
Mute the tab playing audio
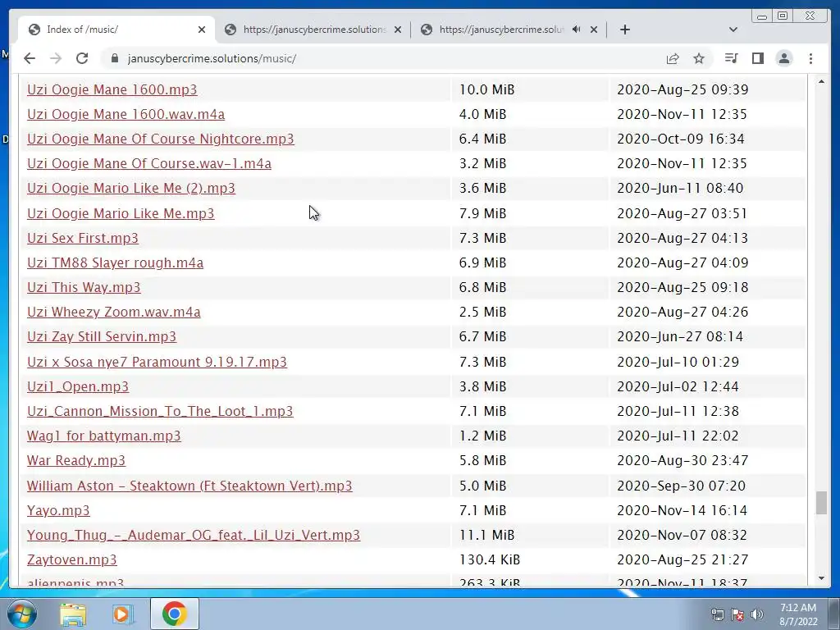click(x=577, y=30)
